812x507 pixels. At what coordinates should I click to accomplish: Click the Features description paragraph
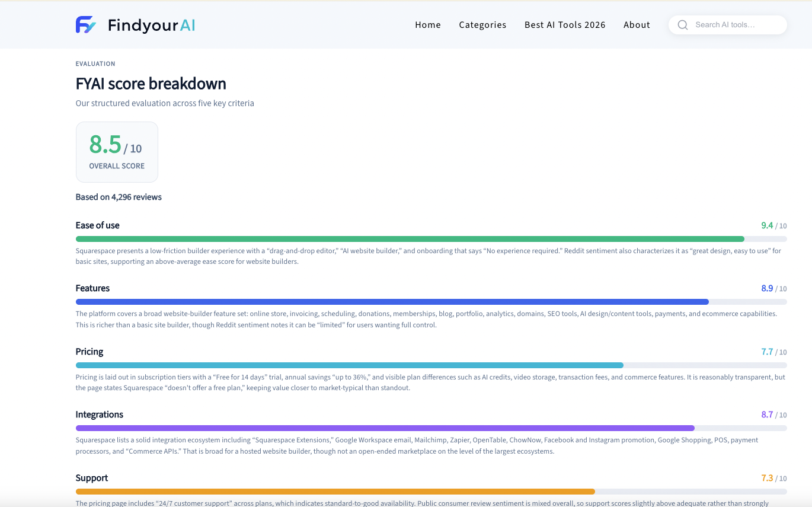click(x=426, y=319)
